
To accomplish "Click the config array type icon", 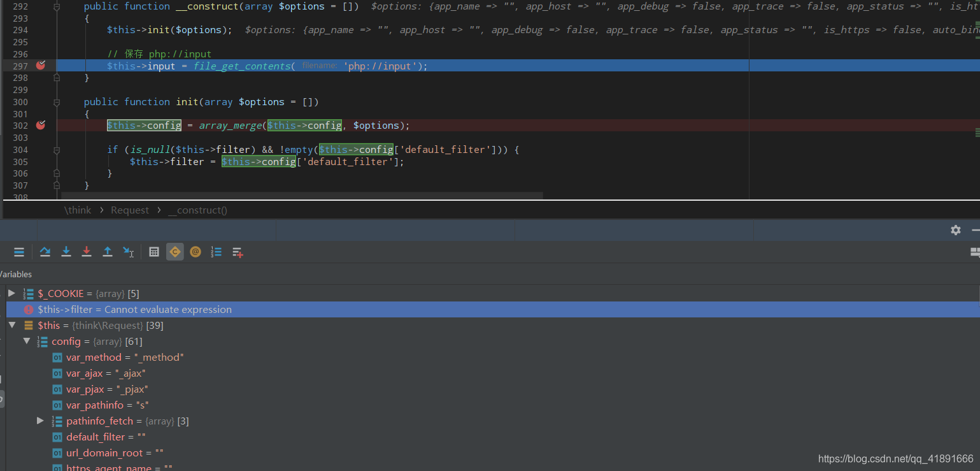I will coord(43,341).
